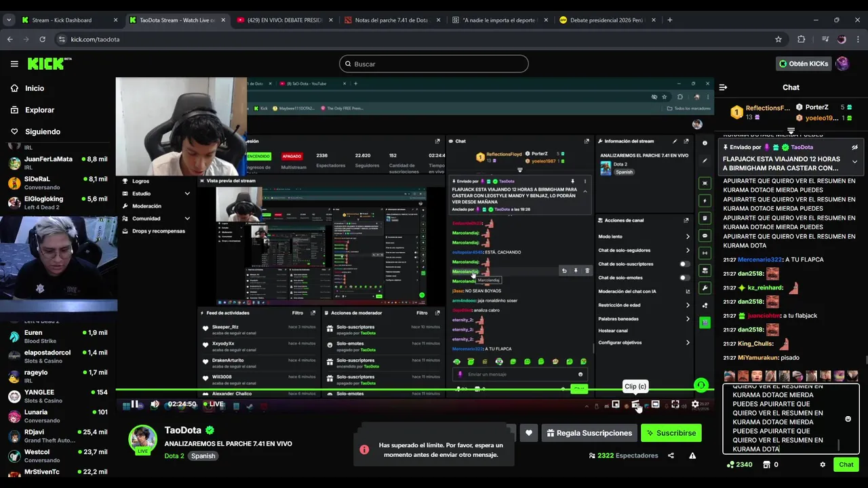Enable picture-in-picture mini player

point(616,405)
